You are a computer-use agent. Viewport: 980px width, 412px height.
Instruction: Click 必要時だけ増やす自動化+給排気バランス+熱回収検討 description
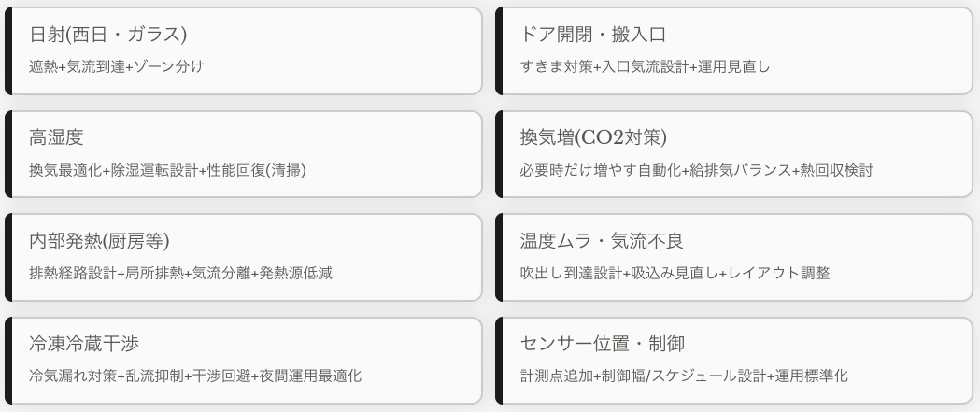click(697, 169)
